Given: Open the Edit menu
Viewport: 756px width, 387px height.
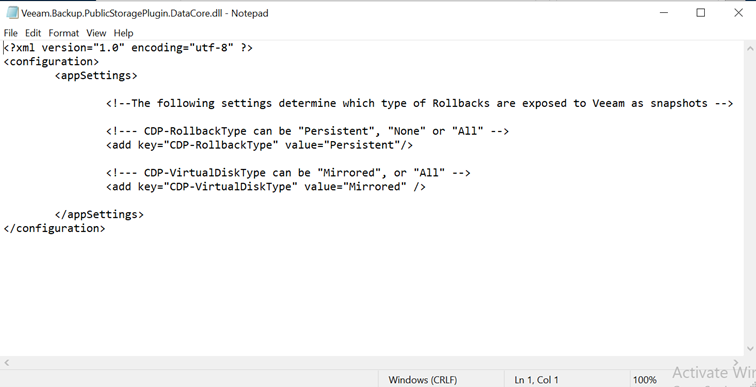Looking at the screenshot, I should (33, 33).
